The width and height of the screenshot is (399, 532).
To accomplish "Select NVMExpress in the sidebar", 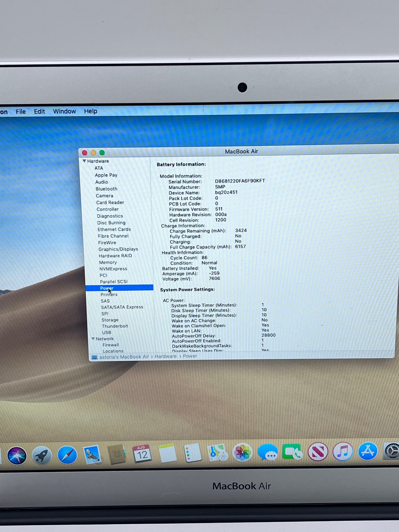I will coord(113,269).
